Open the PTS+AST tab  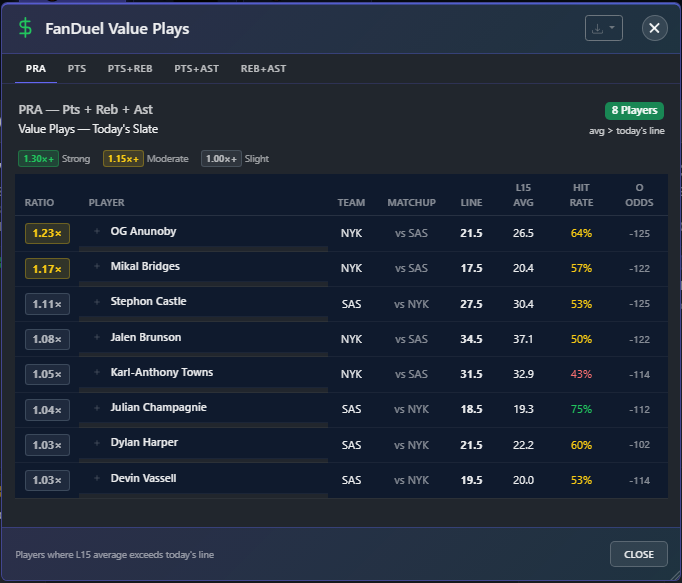click(x=197, y=69)
